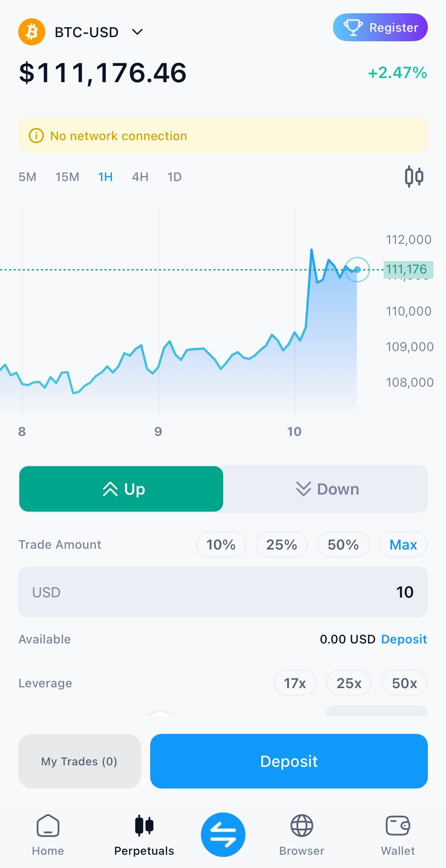Select the Up trade direction

[x=121, y=489]
